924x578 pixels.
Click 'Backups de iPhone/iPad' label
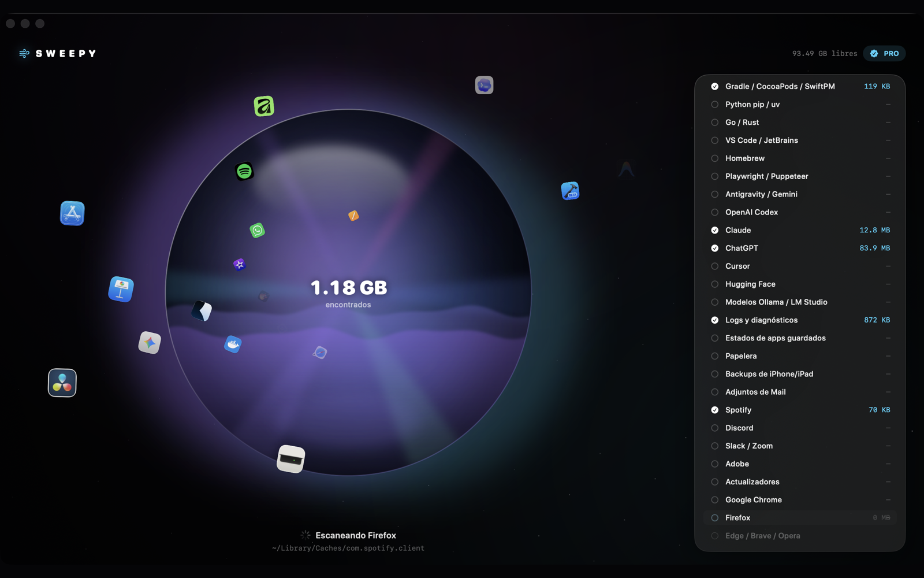coord(769,374)
